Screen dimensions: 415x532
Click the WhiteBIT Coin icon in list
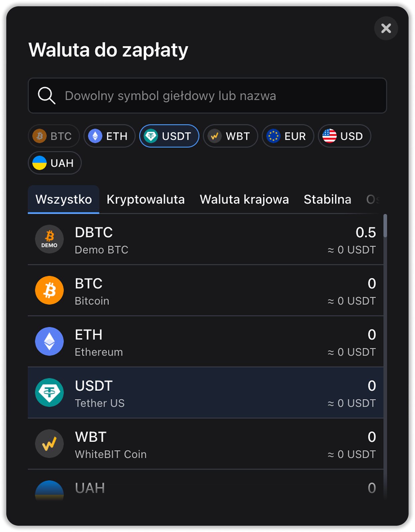click(x=49, y=444)
